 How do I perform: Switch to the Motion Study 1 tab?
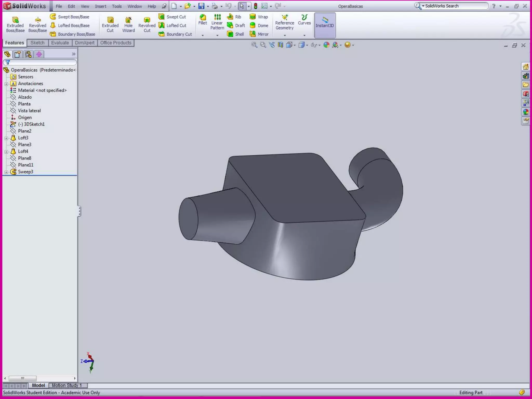coord(67,385)
